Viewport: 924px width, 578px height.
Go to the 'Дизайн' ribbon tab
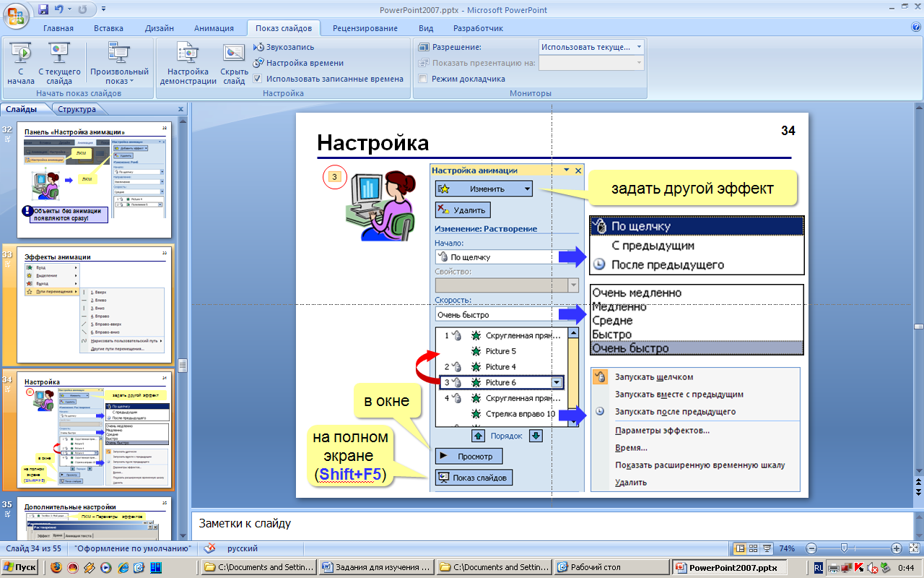tap(159, 28)
